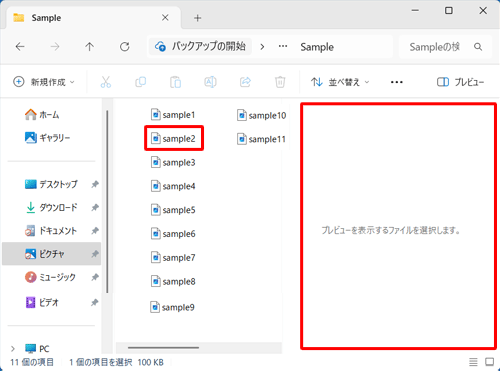Click the pin icon beside ビデオ
Screen dimensions: 500x371
95,302
